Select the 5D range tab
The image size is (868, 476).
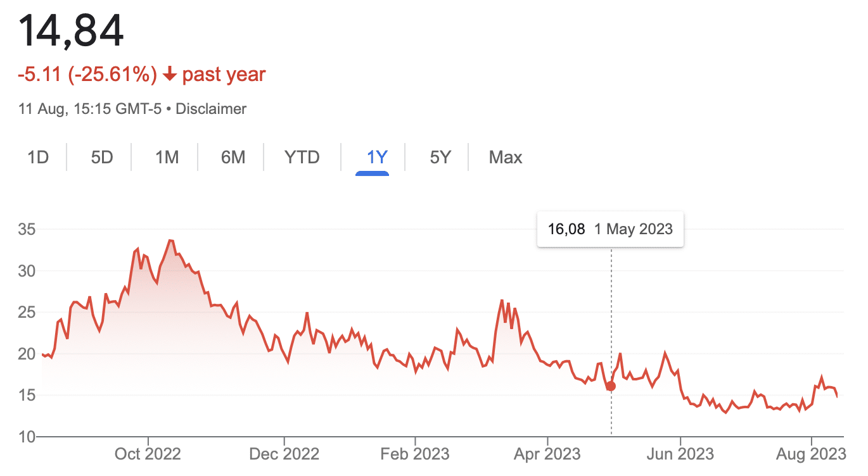click(x=101, y=157)
